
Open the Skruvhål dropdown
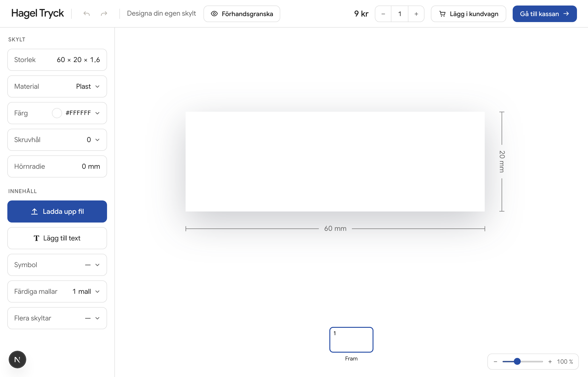tap(57, 140)
